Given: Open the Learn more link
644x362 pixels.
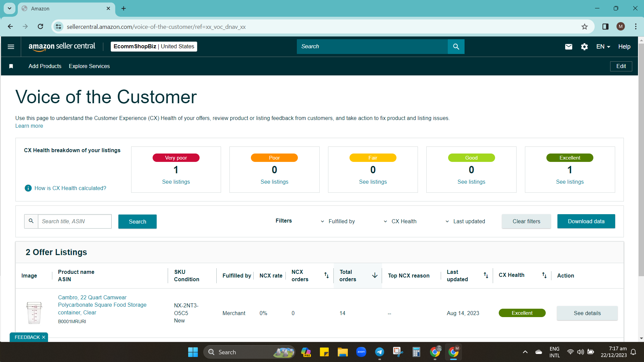Looking at the screenshot, I should click(29, 126).
